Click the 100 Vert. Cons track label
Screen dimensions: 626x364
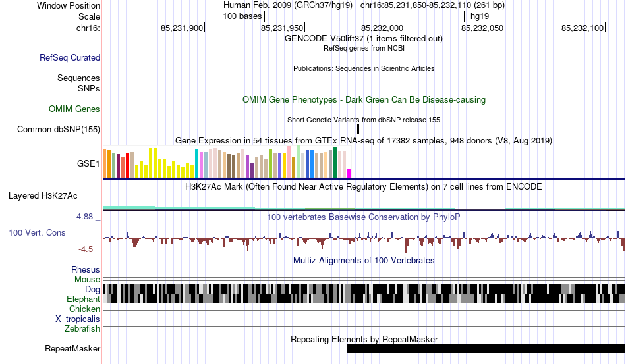point(37,232)
